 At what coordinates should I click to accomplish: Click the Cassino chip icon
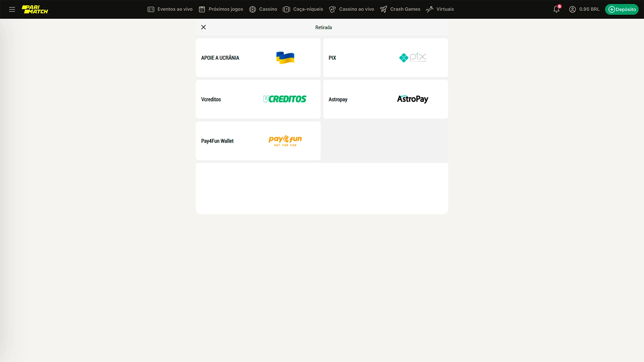[x=253, y=9]
